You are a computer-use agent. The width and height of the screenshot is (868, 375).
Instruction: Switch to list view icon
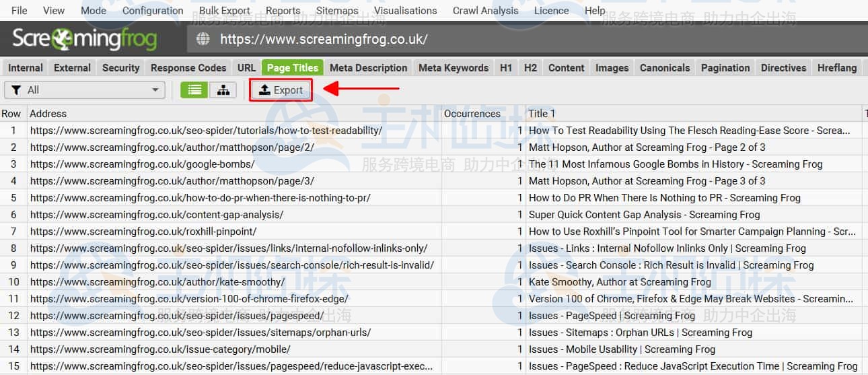[194, 90]
